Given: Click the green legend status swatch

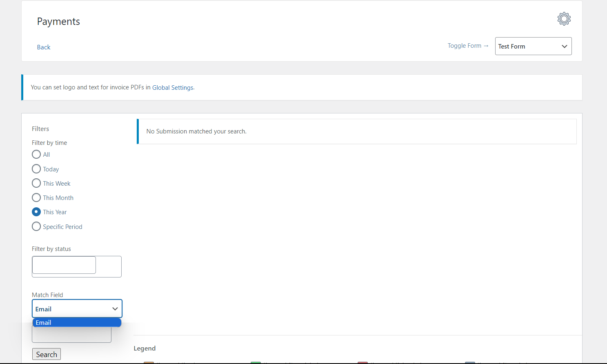Looking at the screenshot, I should tap(256, 362).
